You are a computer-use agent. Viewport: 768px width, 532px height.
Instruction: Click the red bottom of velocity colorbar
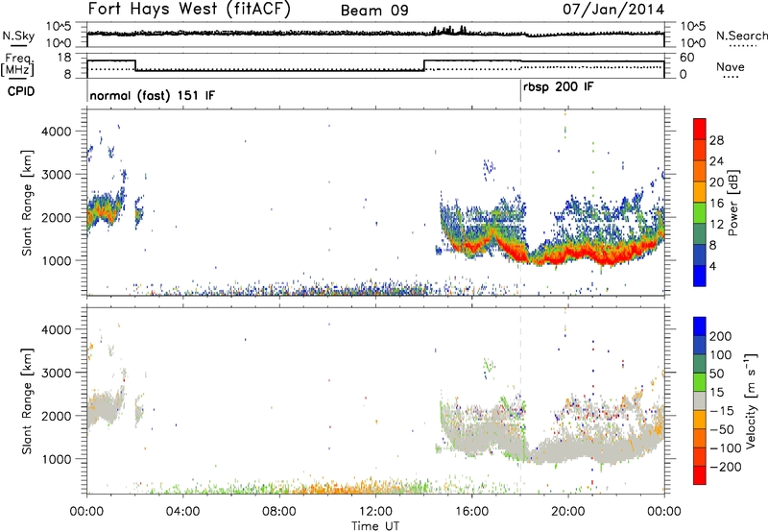pos(700,475)
